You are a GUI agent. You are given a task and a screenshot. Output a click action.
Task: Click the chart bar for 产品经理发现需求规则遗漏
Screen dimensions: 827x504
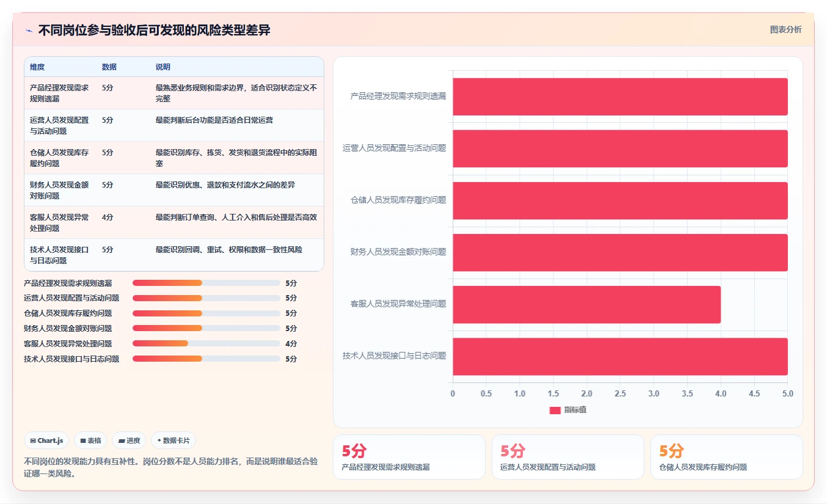point(620,97)
